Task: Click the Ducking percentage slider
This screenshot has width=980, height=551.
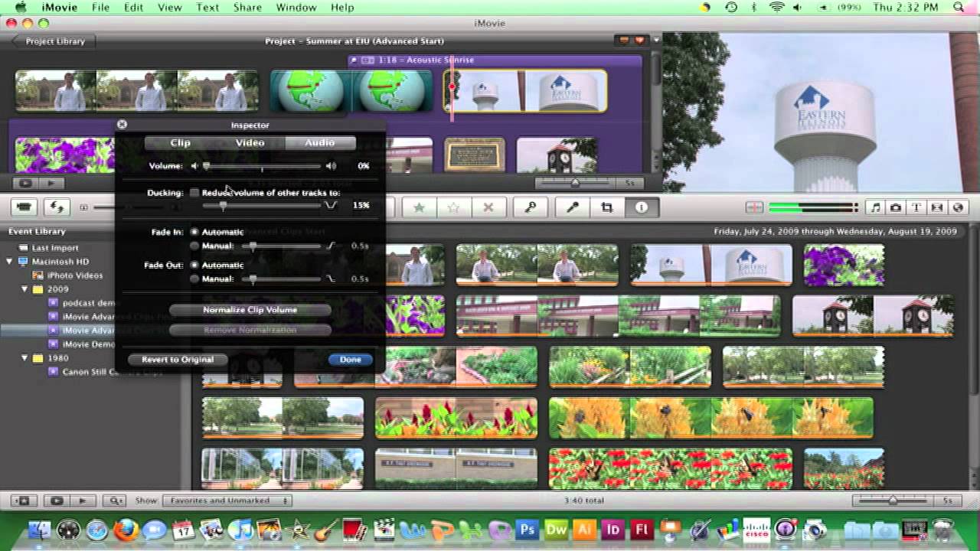Action: [x=263, y=205]
